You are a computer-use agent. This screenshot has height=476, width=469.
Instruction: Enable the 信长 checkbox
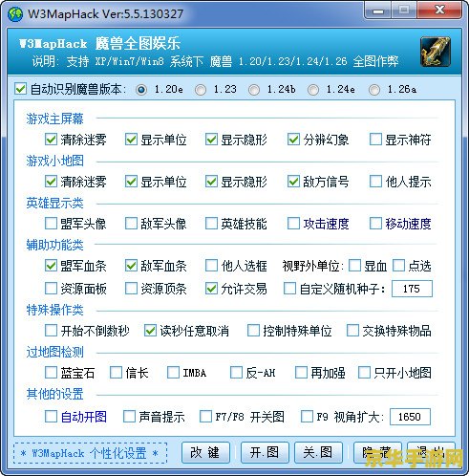(116, 373)
